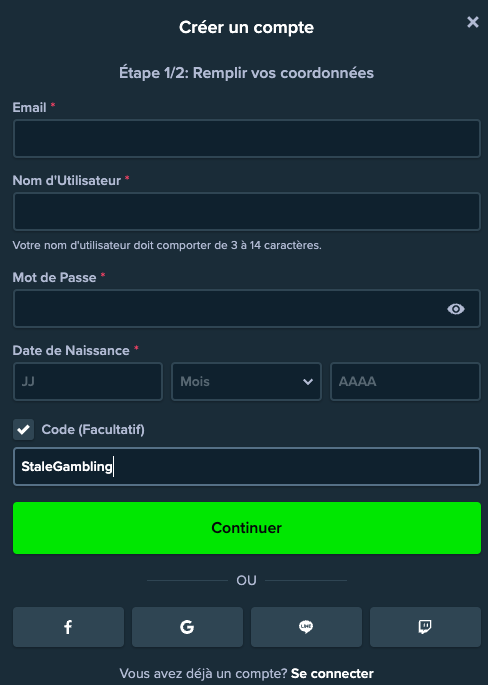Focus the AAAA year input field
The height and width of the screenshot is (685, 488).
tap(405, 381)
